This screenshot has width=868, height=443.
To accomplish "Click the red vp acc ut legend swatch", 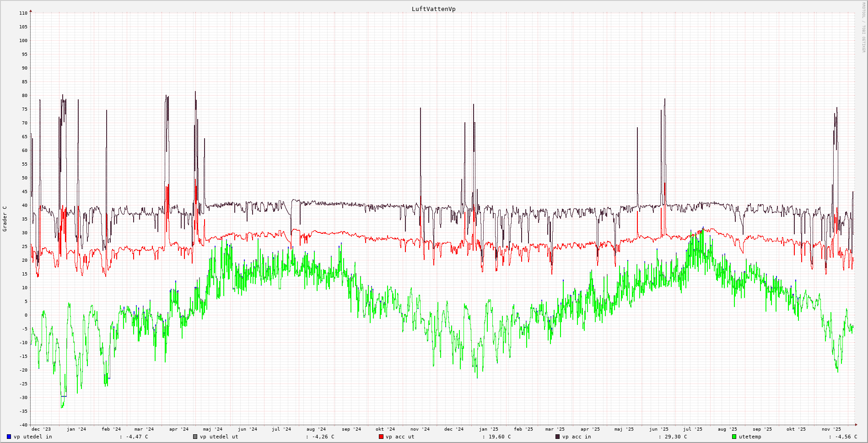I will (x=381, y=437).
